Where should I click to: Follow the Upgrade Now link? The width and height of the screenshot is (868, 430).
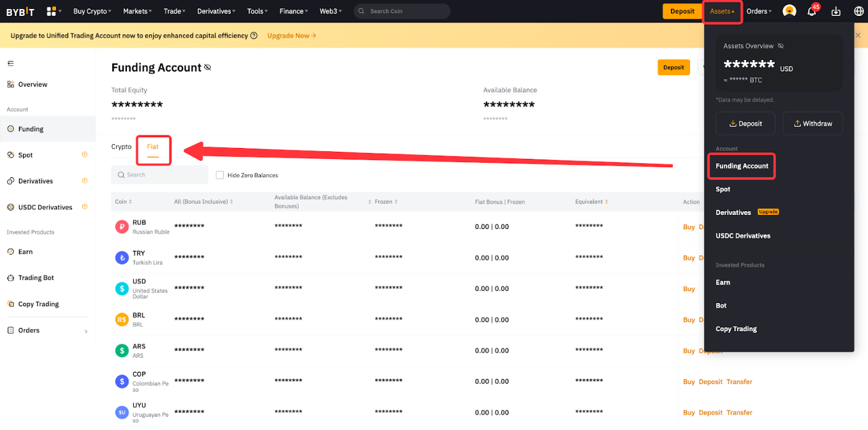point(291,36)
